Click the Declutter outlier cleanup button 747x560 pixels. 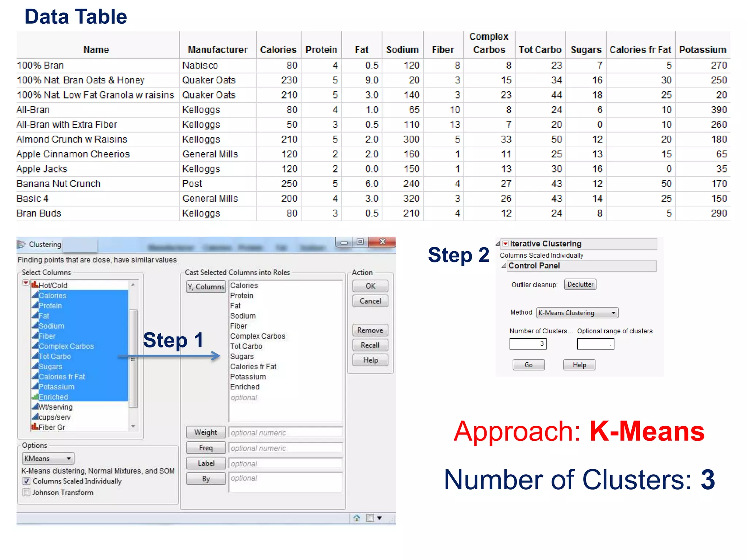(x=580, y=284)
